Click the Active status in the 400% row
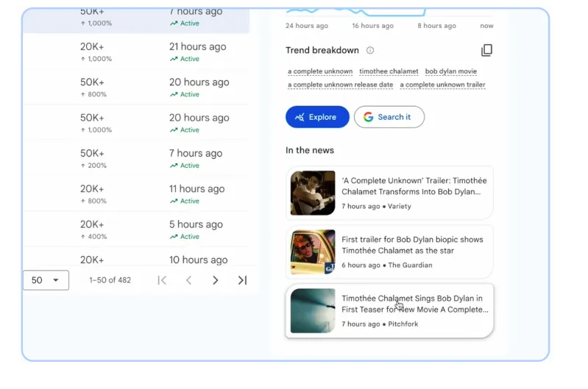Screen dimensions: 588x389 point(185,237)
